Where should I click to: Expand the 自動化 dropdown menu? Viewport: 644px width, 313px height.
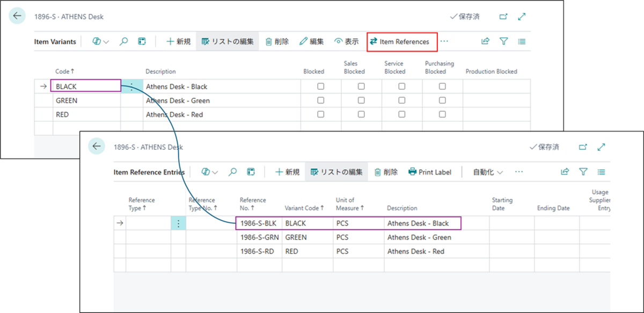pyautogui.click(x=488, y=172)
